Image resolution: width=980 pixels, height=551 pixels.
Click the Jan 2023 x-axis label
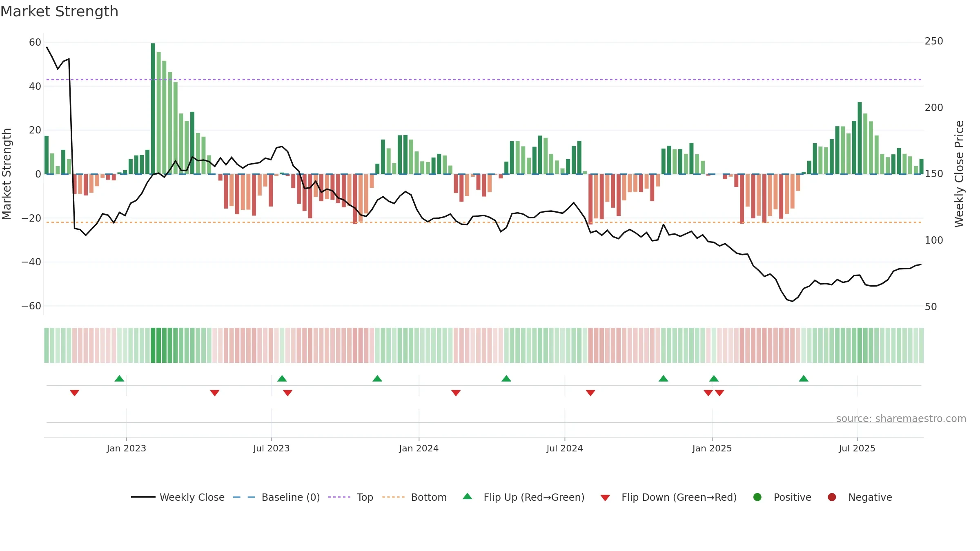(x=126, y=448)
